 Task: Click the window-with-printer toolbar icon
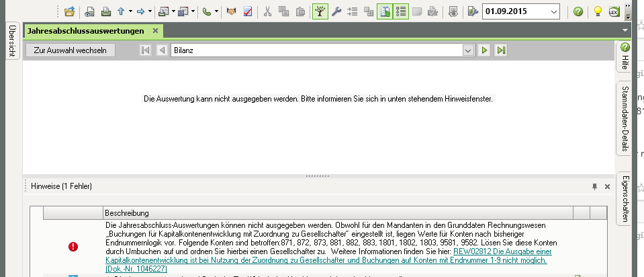pos(163,11)
